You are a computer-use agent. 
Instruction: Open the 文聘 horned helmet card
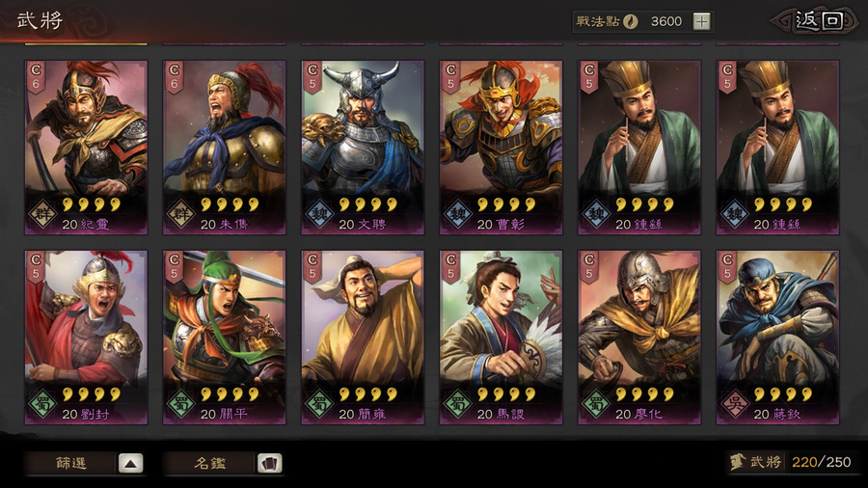click(x=363, y=148)
